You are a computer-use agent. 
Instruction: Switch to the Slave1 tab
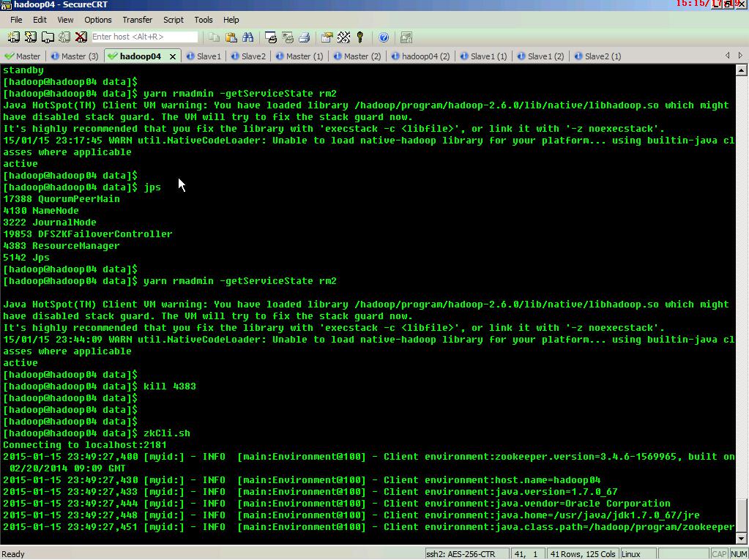[x=204, y=56]
